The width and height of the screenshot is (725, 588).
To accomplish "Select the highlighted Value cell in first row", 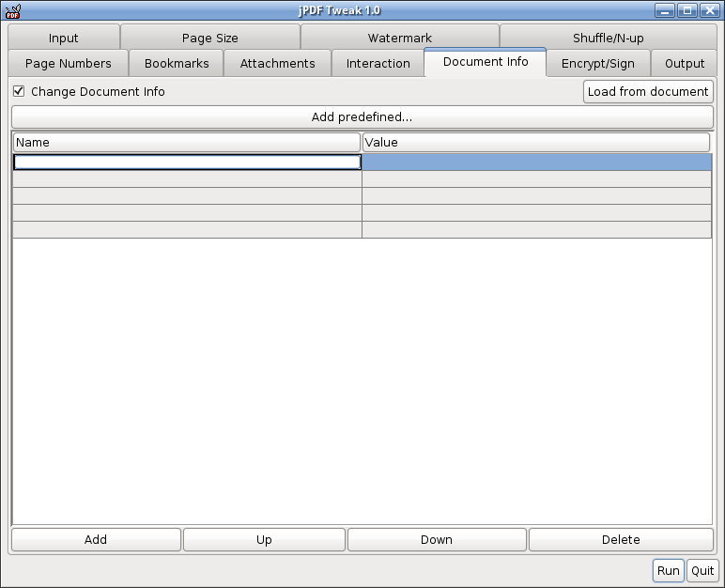I will click(x=536, y=162).
